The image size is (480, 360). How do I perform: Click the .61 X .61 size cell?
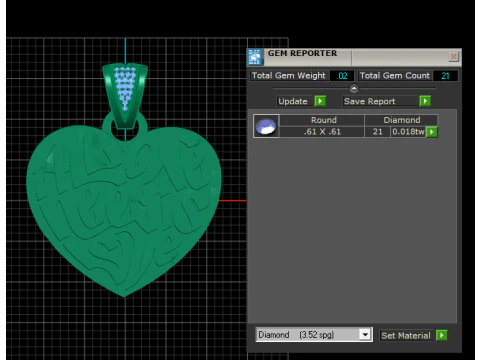pos(322,132)
